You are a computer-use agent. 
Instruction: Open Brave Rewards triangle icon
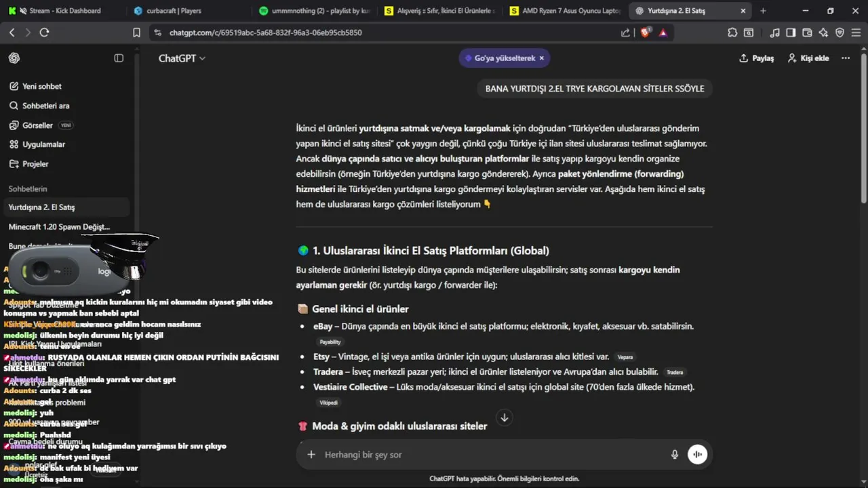click(x=663, y=33)
